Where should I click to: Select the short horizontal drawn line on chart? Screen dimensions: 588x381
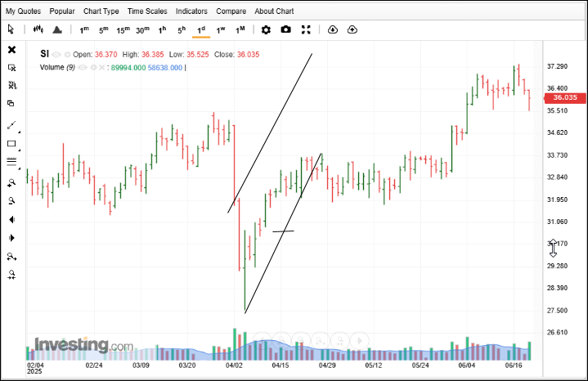pos(283,231)
